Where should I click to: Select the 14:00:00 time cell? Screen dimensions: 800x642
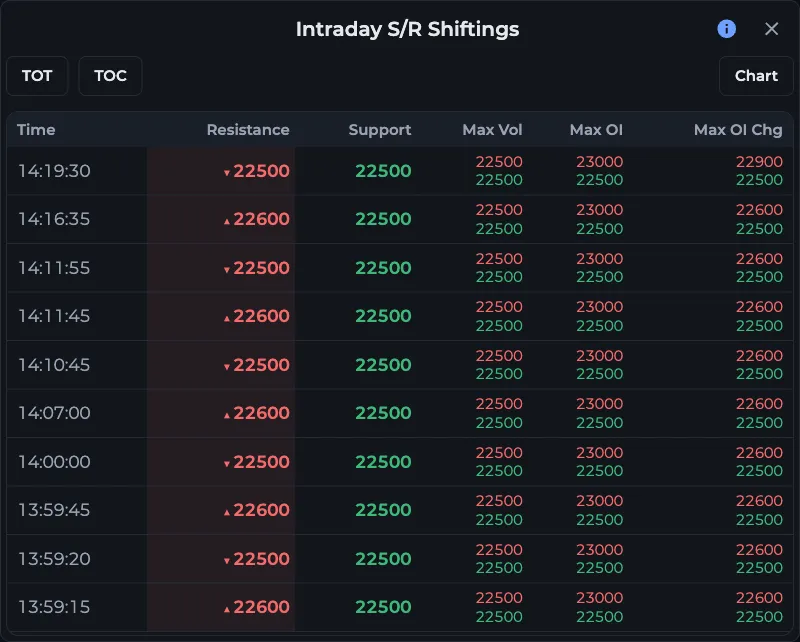[54, 461]
